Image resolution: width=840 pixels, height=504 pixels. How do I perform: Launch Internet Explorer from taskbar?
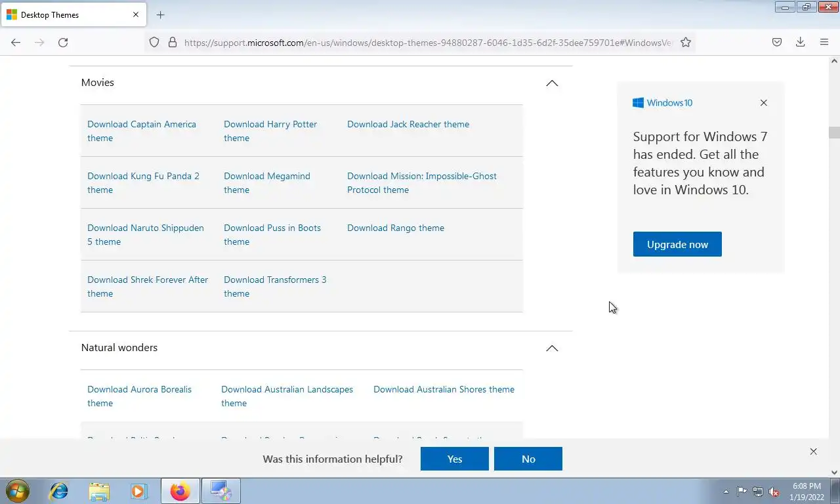[x=59, y=491]
